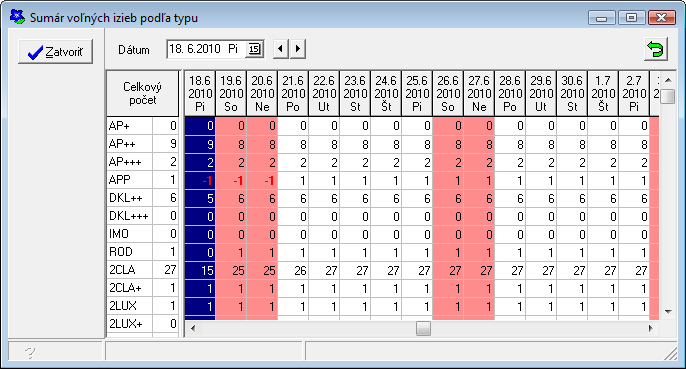The width and height of the screenshot is (686, 369).
Task: Select the DKL+++ room type row label
Action: (x=130, y=216)
